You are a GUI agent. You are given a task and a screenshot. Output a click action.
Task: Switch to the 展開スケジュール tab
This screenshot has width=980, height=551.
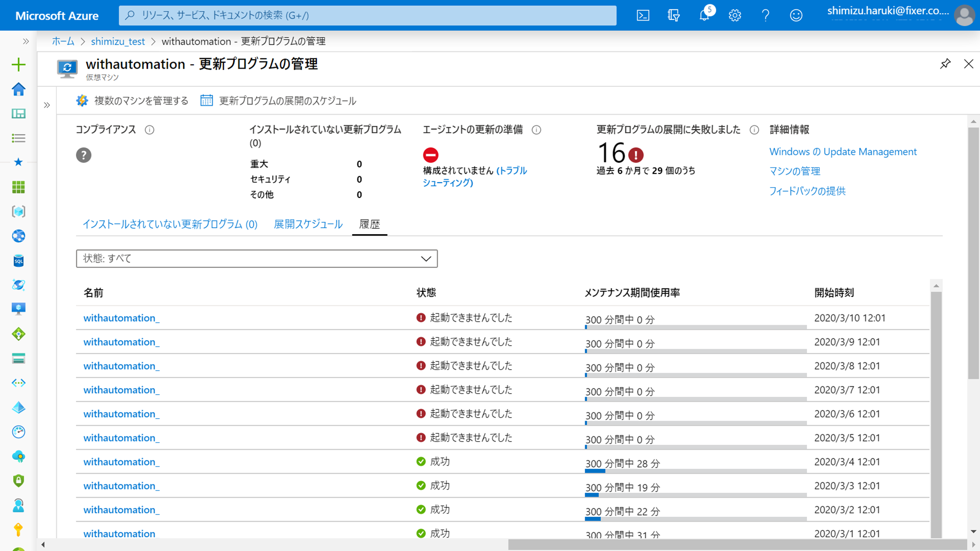tap(308, 224)
